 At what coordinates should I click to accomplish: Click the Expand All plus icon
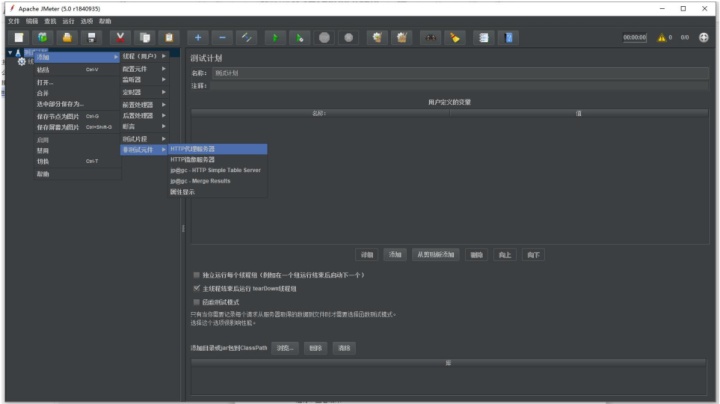pos(198,38)
